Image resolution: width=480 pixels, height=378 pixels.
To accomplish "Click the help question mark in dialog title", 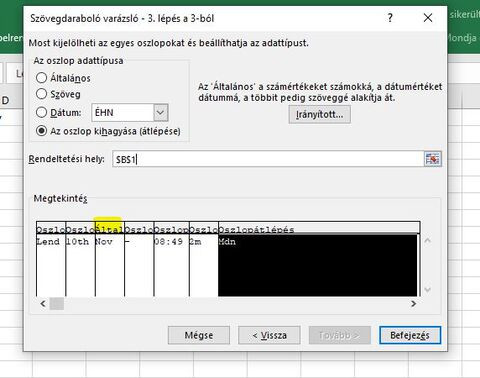I will pos(390,18).
